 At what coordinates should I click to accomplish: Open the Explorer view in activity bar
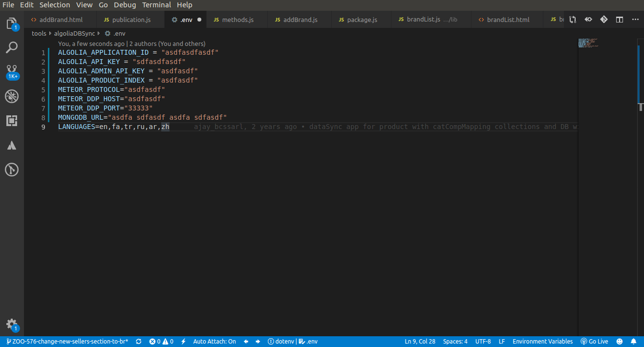coord(12,23)
